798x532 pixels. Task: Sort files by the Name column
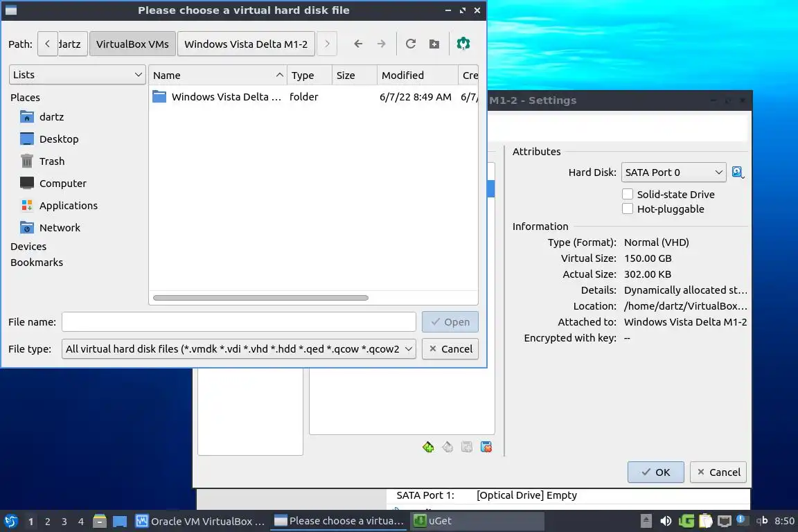tap(218, 76)
